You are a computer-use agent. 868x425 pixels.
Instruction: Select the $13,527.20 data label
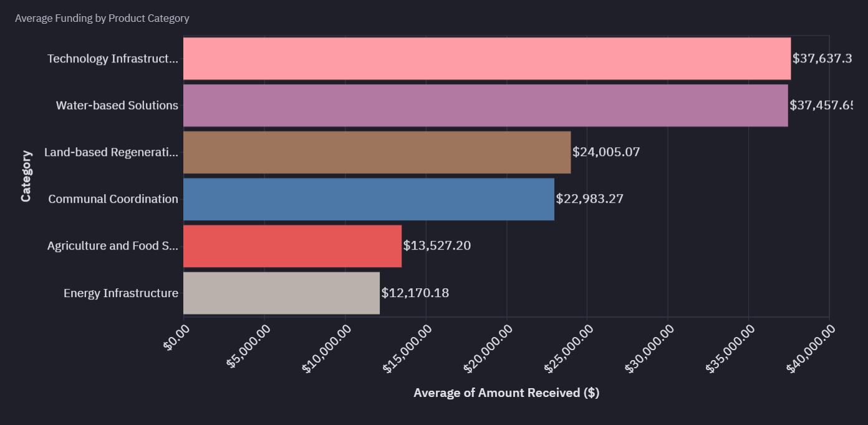tap(436, 245)
